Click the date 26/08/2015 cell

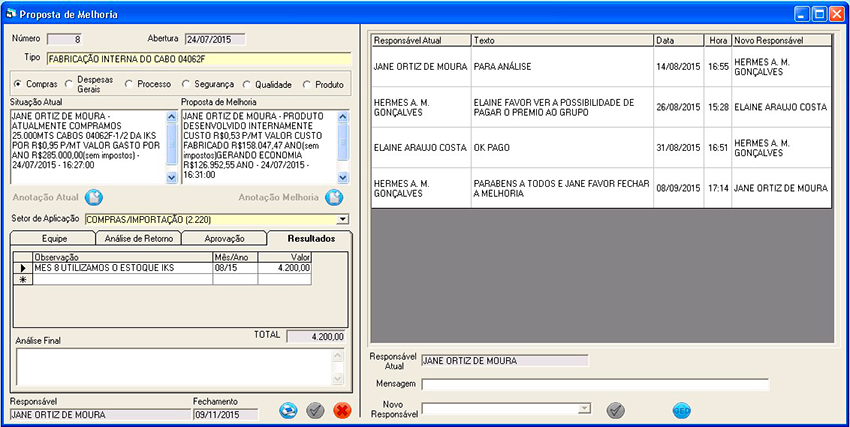point(678,107)
